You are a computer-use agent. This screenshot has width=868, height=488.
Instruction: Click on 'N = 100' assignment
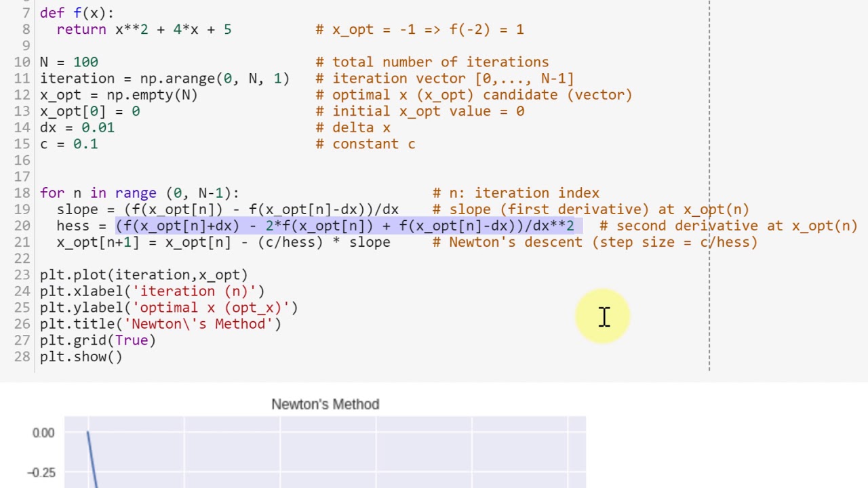click(68, 62)
